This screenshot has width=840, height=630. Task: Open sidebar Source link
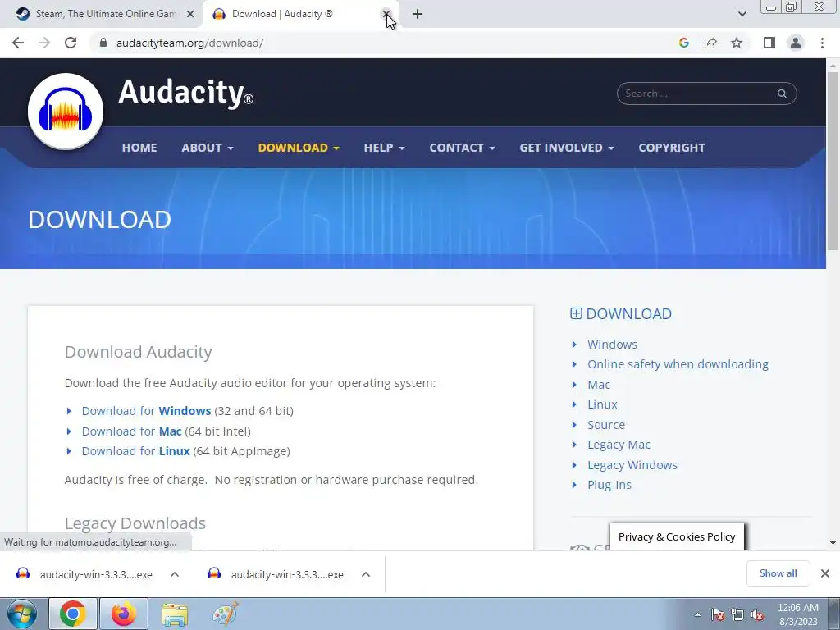point(606,425)
